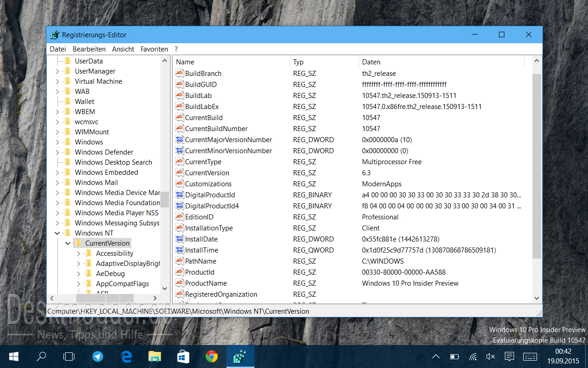Click the Registry Editor taskbar icon
Image resolution: width=588 pixels, height=368 pixels.
pyautogui.click(x=240, y=356)
